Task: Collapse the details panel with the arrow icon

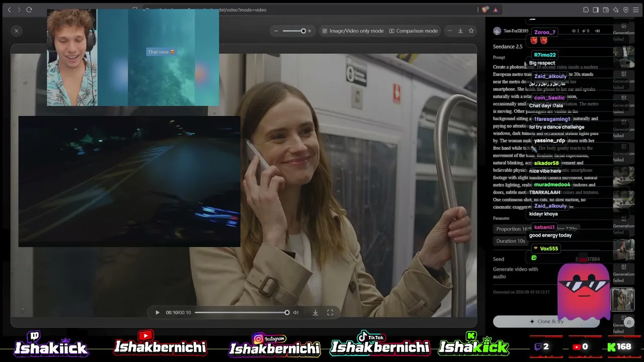Action: pyautogui.click(x=597, y=31)
